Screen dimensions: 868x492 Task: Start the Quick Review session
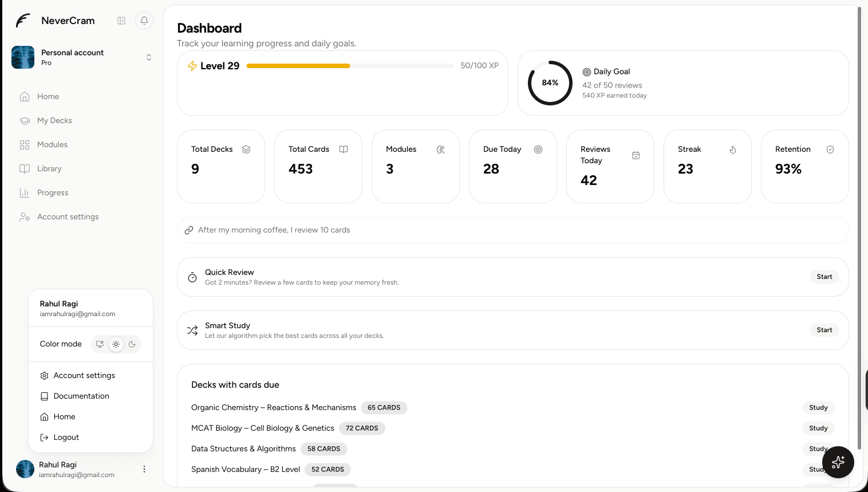coord(824,277)
